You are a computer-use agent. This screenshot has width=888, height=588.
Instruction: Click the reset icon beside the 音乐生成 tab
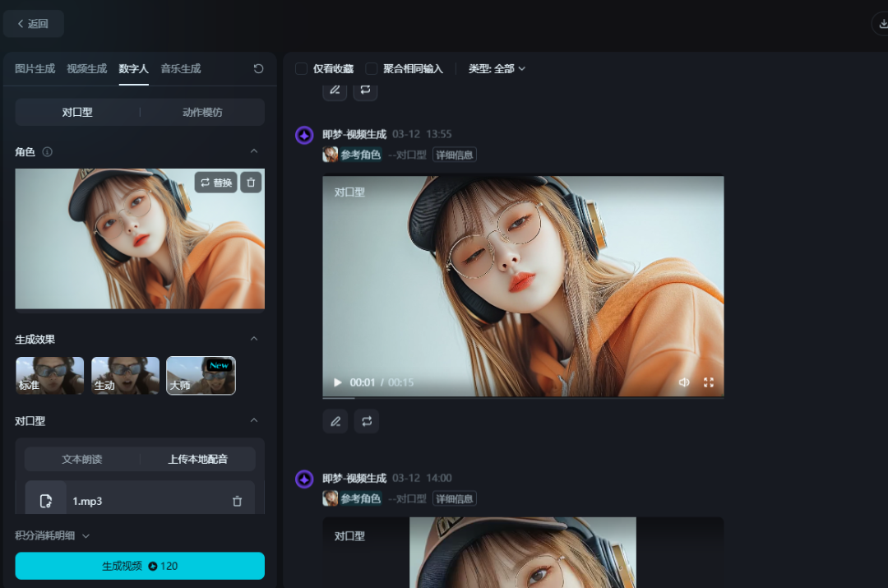(258, 68)
